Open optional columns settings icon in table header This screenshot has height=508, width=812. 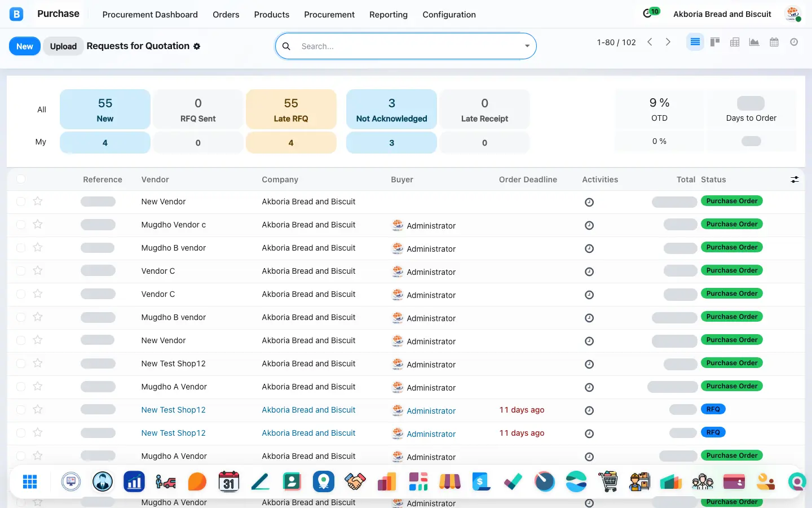tap(795, 179)
